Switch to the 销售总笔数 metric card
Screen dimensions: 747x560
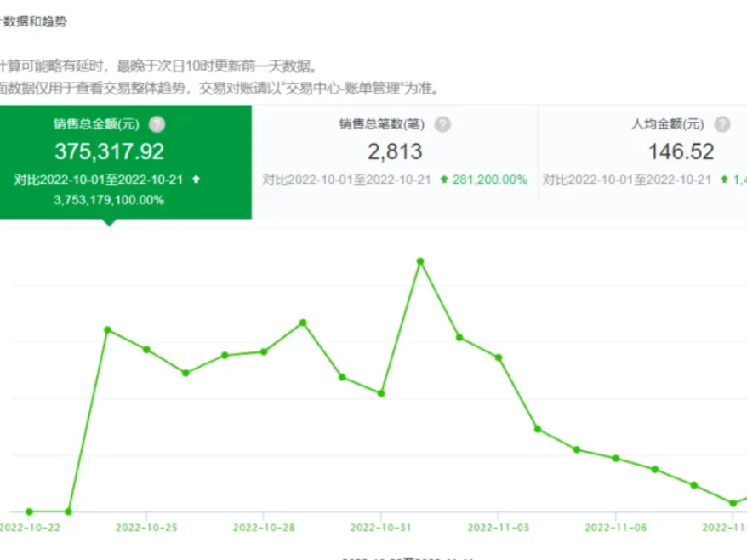(x=395, y=153)
